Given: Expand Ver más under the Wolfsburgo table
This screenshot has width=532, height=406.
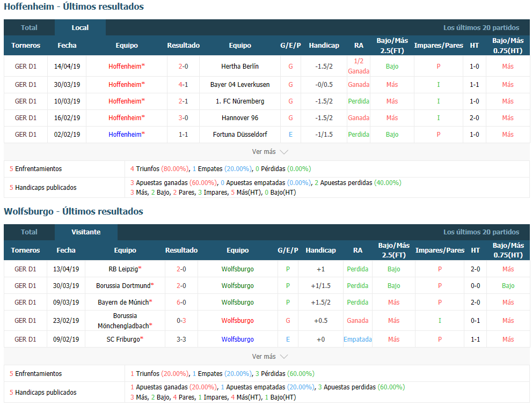Looking at the screenshot, I should point(269,357).
